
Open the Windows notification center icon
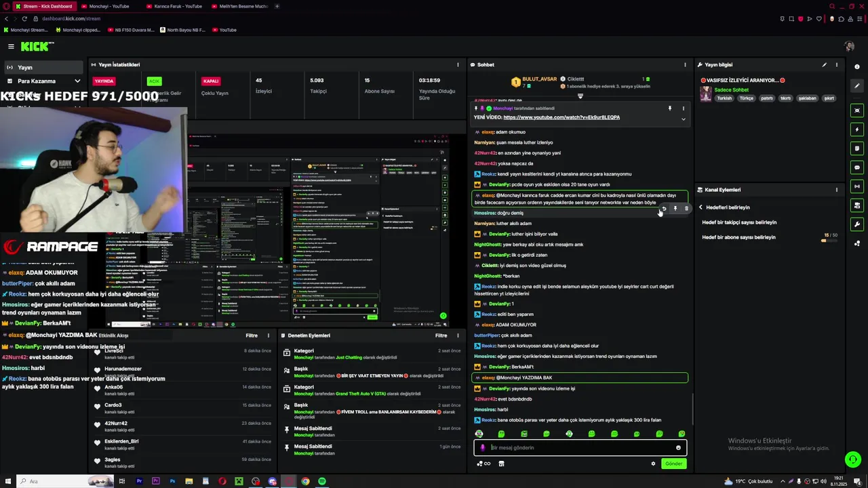[x=858, y=481]
